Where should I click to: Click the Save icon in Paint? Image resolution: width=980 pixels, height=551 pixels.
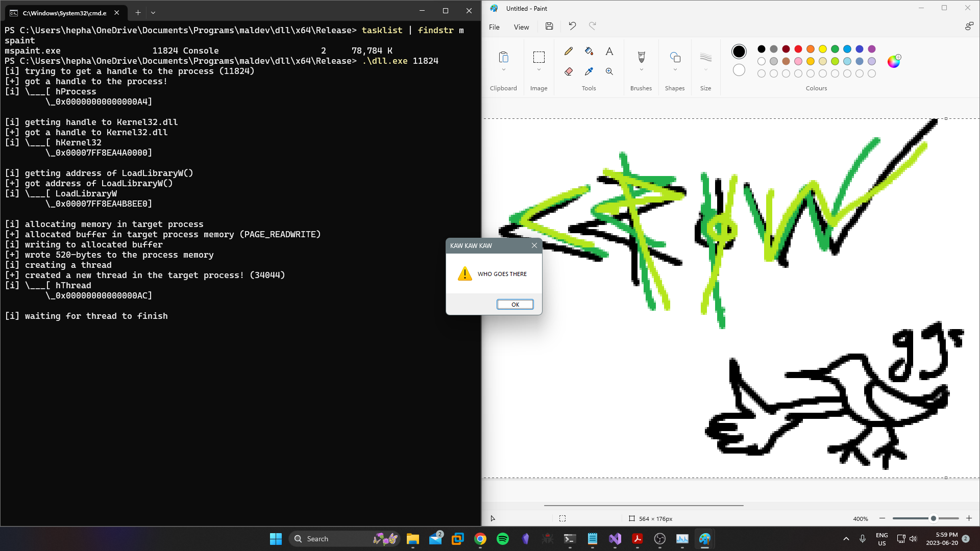(549, 26)
